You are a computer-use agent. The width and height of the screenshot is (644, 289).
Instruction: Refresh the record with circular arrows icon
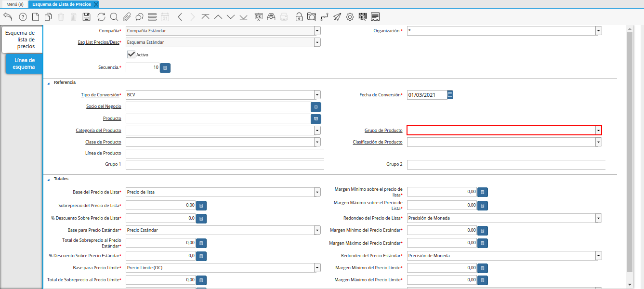pos(101,17)
